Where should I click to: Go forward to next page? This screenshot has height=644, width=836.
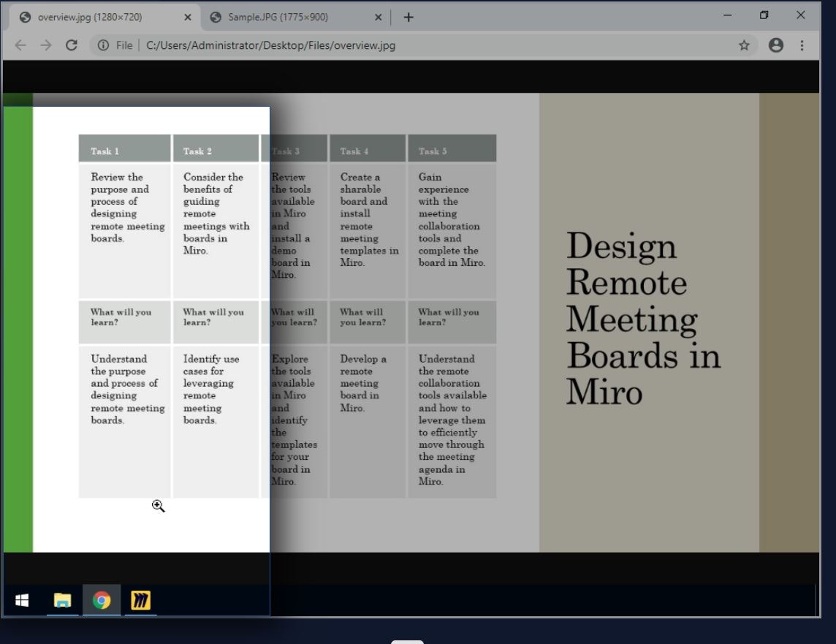(46, 45)
